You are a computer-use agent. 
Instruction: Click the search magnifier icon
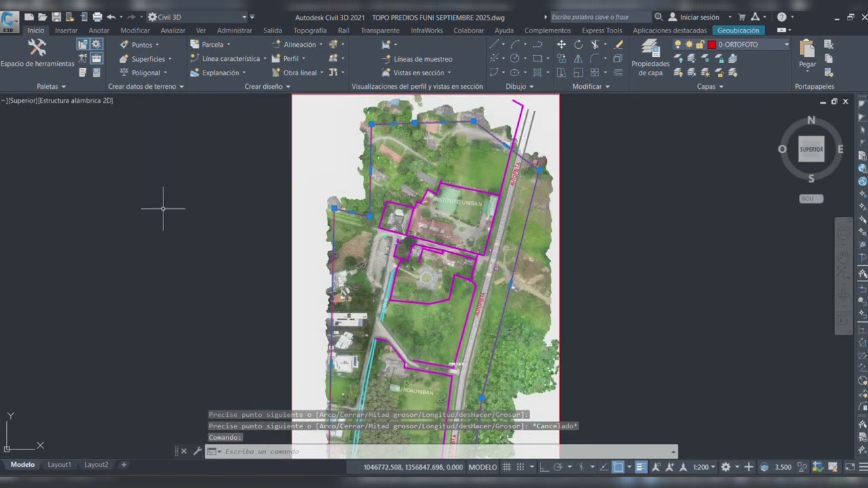pos(658,17)
